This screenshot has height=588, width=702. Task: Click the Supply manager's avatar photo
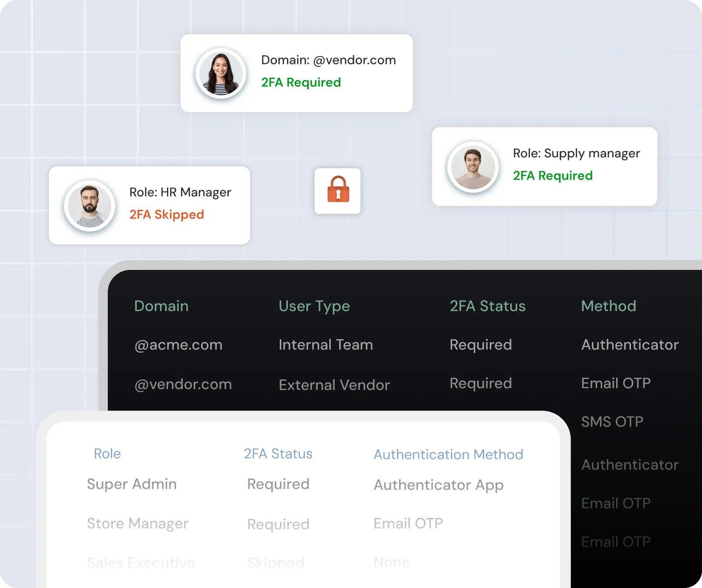tap(473, 167)
